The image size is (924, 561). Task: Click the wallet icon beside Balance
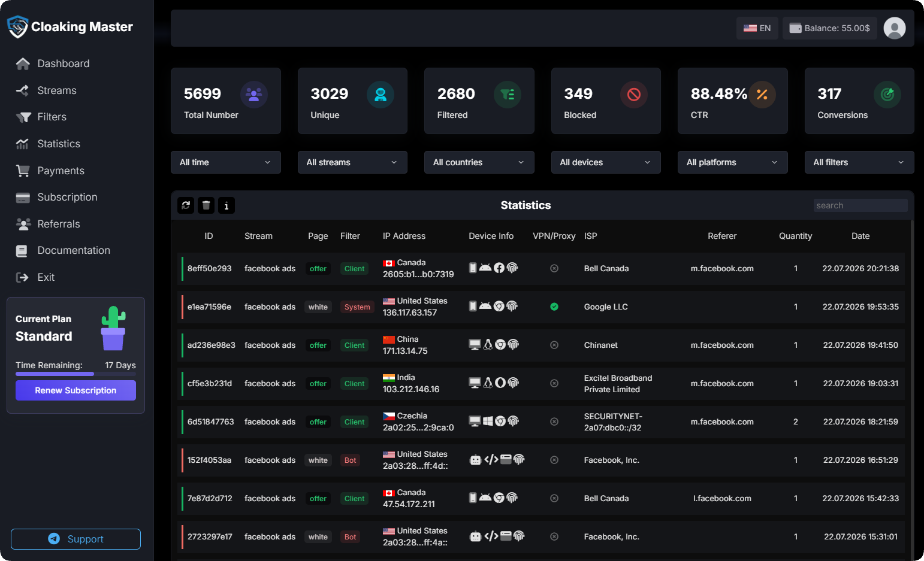tap(796, 28)
